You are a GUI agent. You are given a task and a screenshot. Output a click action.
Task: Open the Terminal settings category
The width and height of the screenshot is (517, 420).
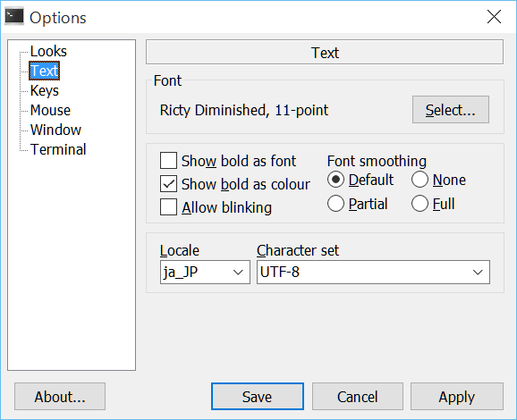pos(58,149)
